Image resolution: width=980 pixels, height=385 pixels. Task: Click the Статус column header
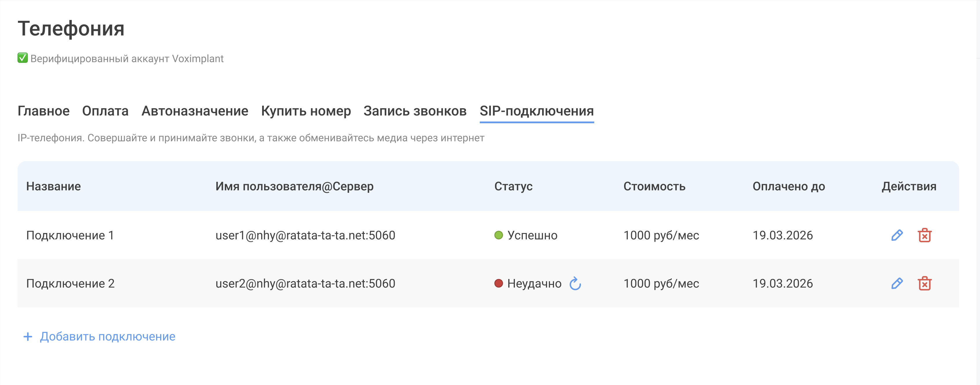point(513,186)
